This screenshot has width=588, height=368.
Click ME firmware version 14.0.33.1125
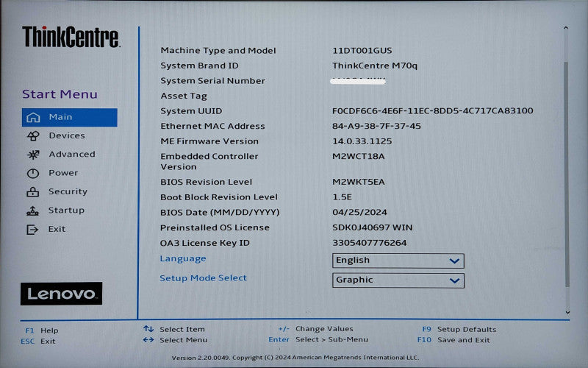[x=362, y=141]
